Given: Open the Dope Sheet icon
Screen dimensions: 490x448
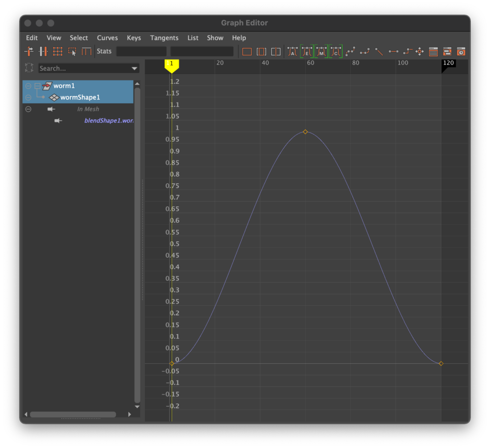Looking at the screenshot, I should [x=433, y=51].
